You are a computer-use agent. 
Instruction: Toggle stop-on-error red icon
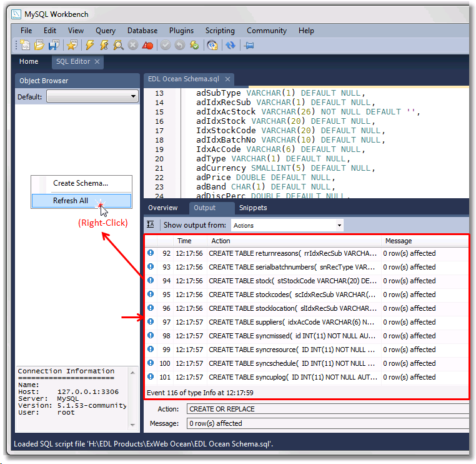click(x=147, y=45)
